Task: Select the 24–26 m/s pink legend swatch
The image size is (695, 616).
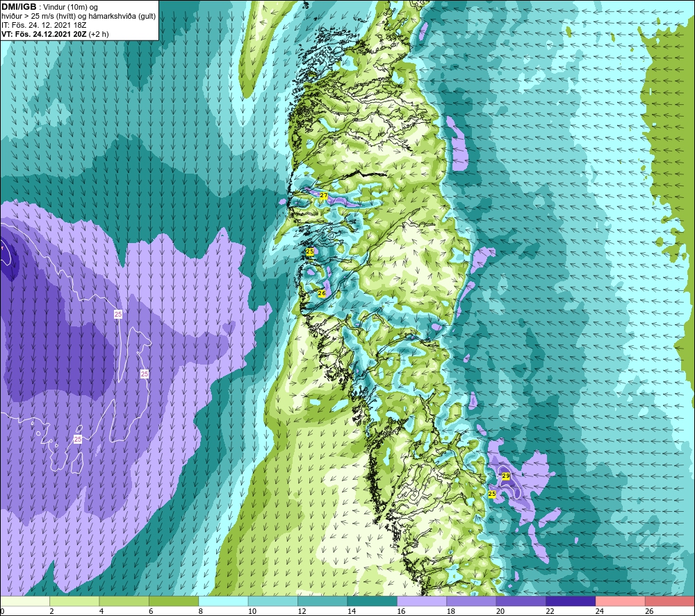Action: pyautogui.click(x=621, y=601)
